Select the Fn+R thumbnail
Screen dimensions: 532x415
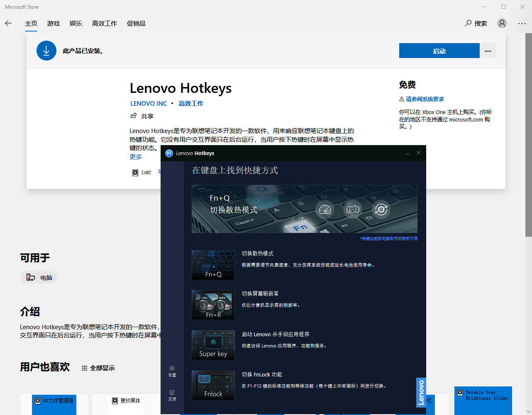coord(213,305)
